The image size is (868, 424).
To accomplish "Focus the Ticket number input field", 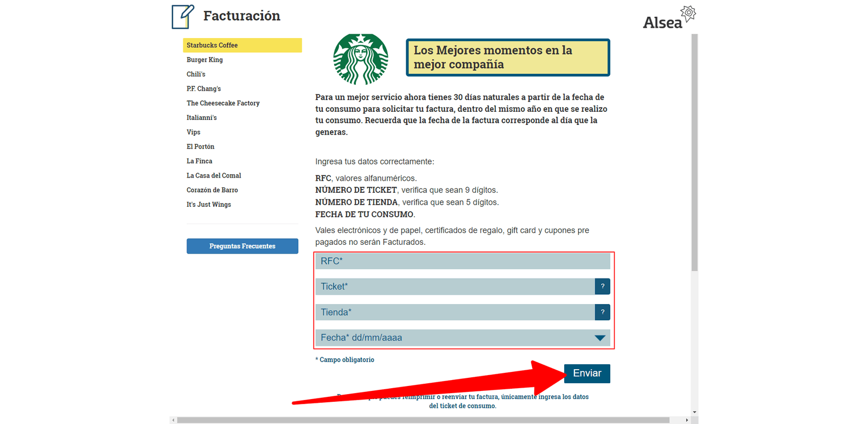I will pos(455,287).
